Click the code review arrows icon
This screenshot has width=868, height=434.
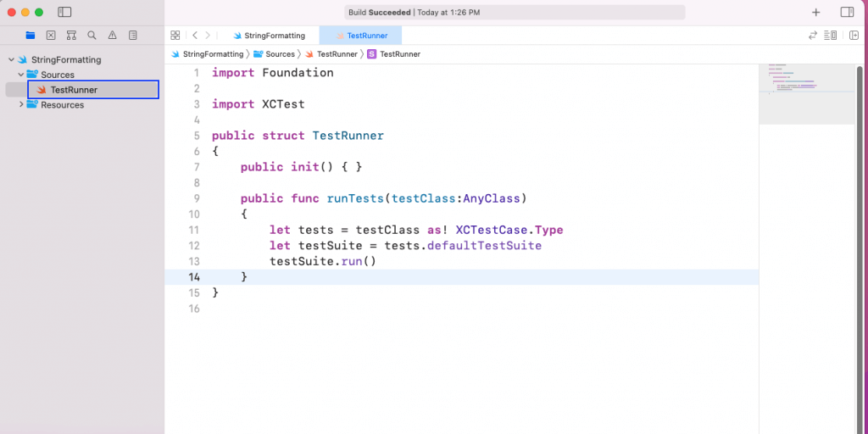point(813,36)
